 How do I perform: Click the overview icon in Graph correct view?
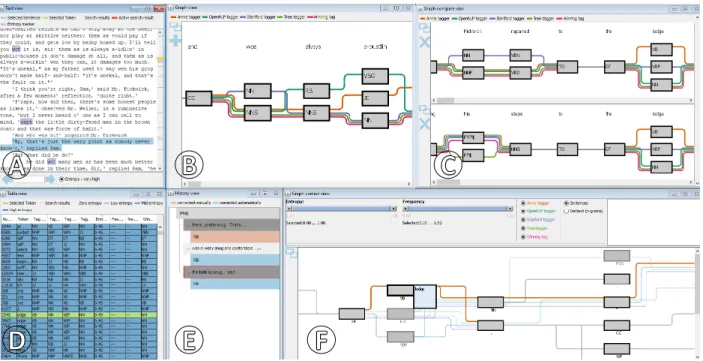coord(292,253)
